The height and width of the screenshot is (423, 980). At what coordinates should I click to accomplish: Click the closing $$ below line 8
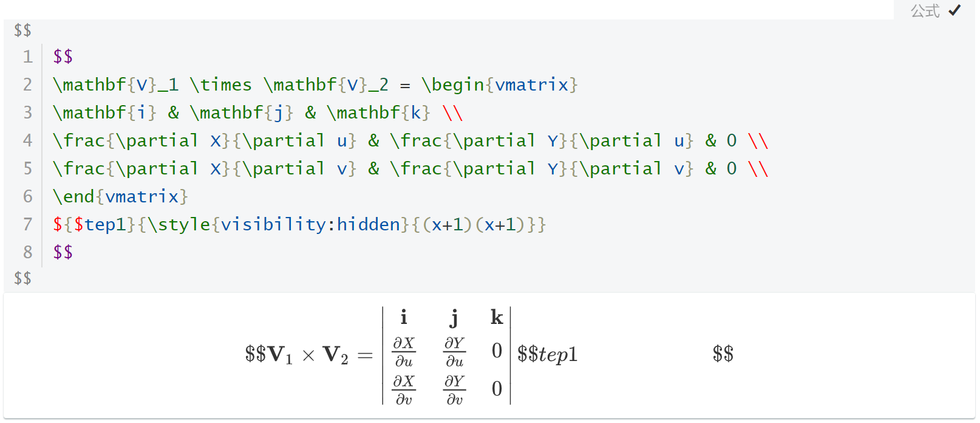pyautogui.click(x=22, y=278)
